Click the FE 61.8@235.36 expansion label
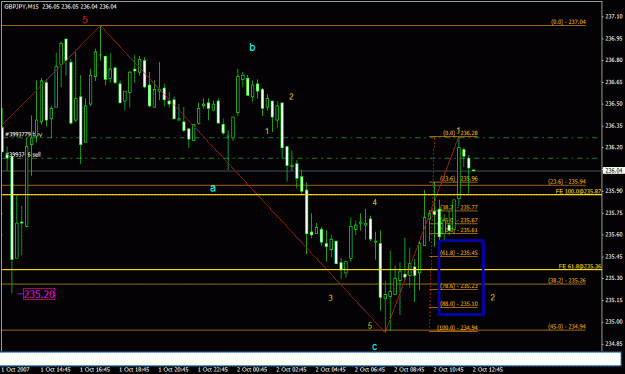Image resolution: width=625 pixels, height=374 pixels. (x=580, y=266)
